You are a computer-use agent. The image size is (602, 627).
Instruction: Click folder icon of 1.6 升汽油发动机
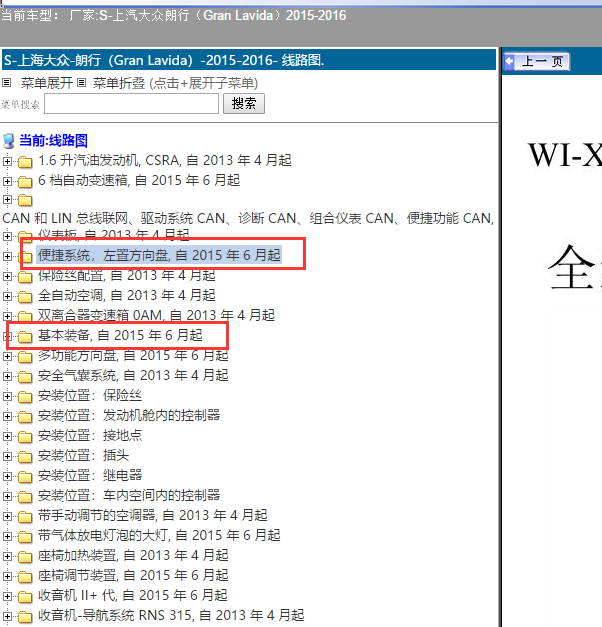pos(25,162)
